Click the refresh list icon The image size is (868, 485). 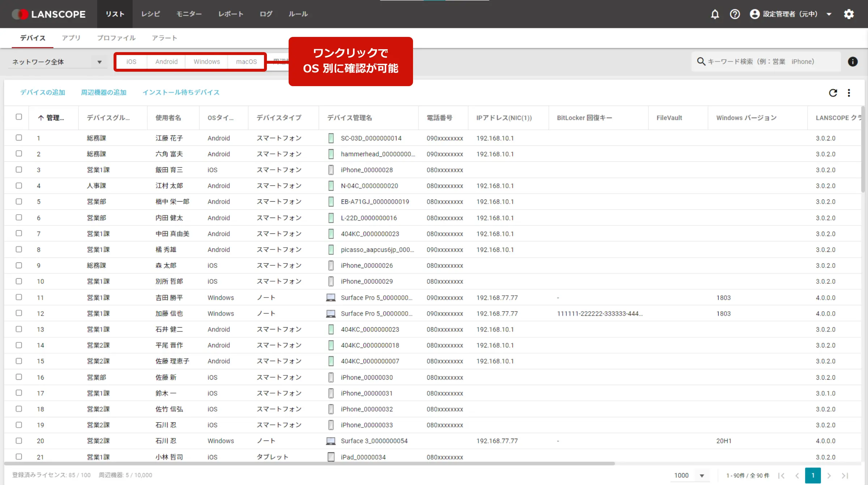pyautogui.click(x=833, y=93)
